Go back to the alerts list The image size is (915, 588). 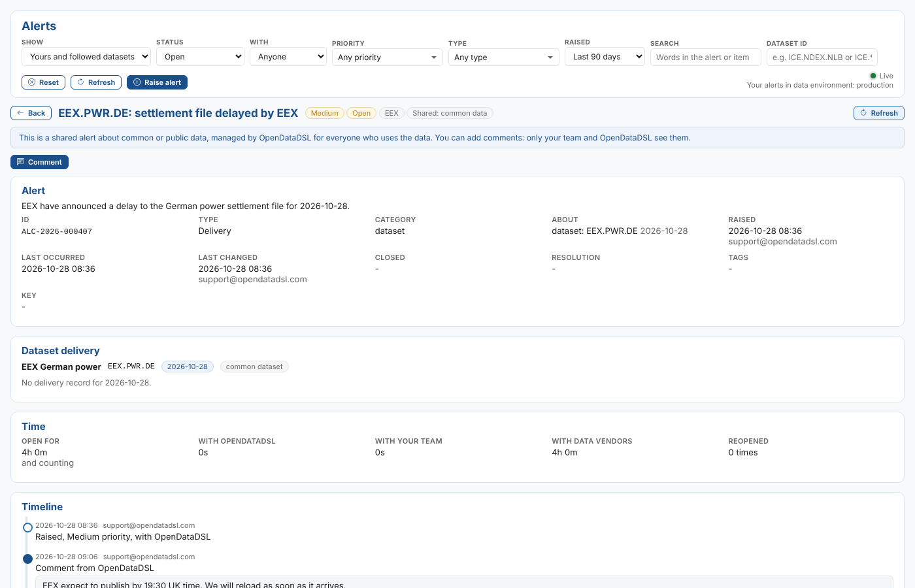pyautogui.click(x=31, y=113)
